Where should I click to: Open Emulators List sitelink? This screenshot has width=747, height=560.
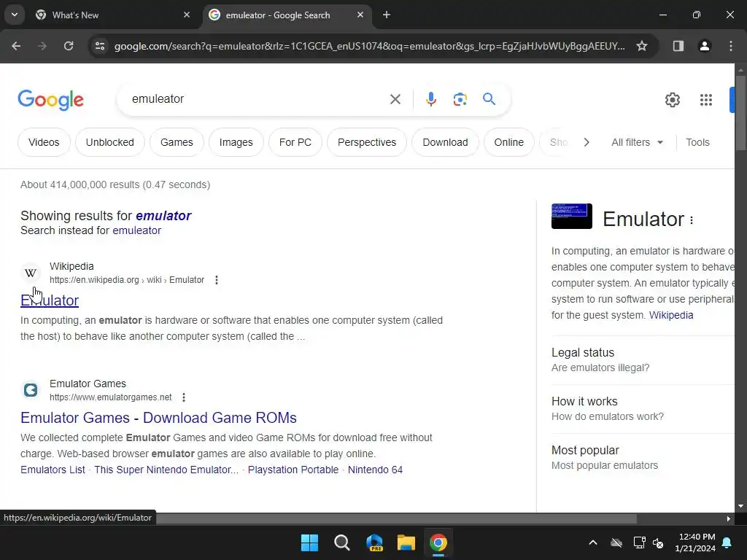pyautogui.click(x=53, y=470)
